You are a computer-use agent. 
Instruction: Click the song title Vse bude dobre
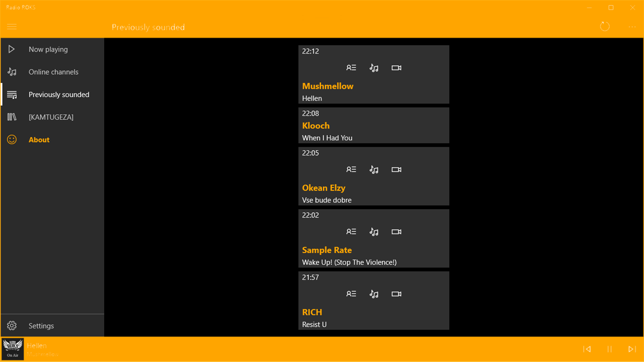(327, 200)
